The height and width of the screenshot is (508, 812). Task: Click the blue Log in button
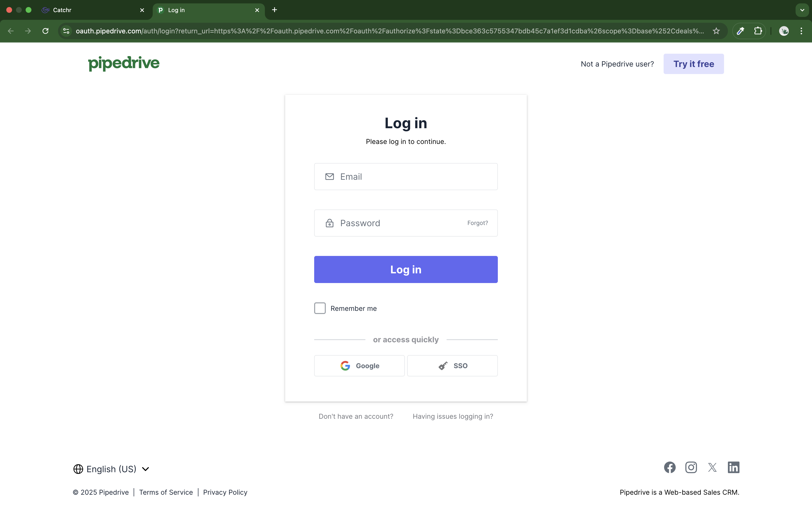pos(406,269)
